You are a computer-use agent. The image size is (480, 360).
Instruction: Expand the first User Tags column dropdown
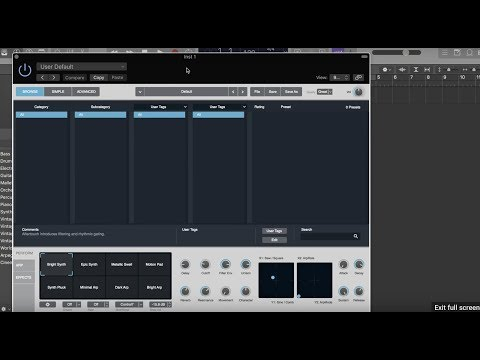(x=185, y=107)
